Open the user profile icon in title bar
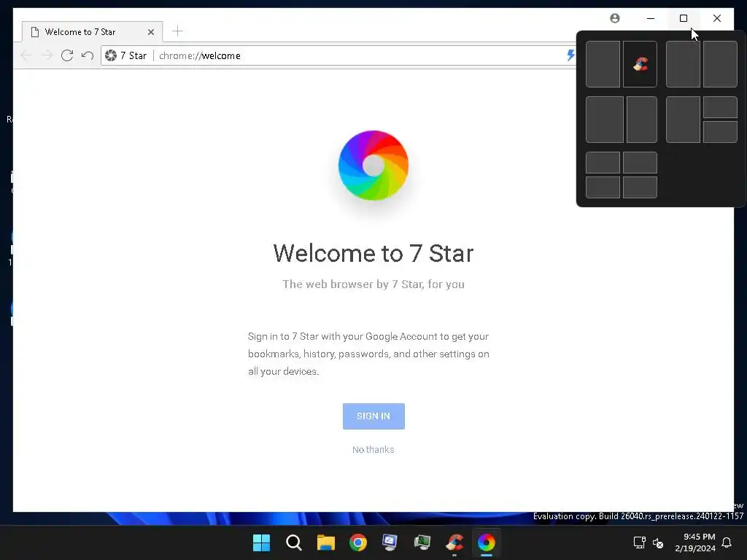Image resolution: width=747 pixels, height=560 pixels. (x=615, y=18)
